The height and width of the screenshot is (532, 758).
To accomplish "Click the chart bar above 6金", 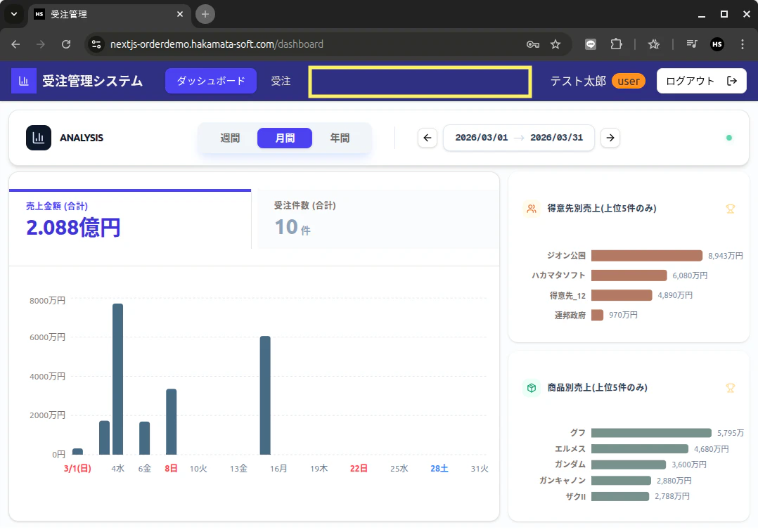I will coord(145,439).
